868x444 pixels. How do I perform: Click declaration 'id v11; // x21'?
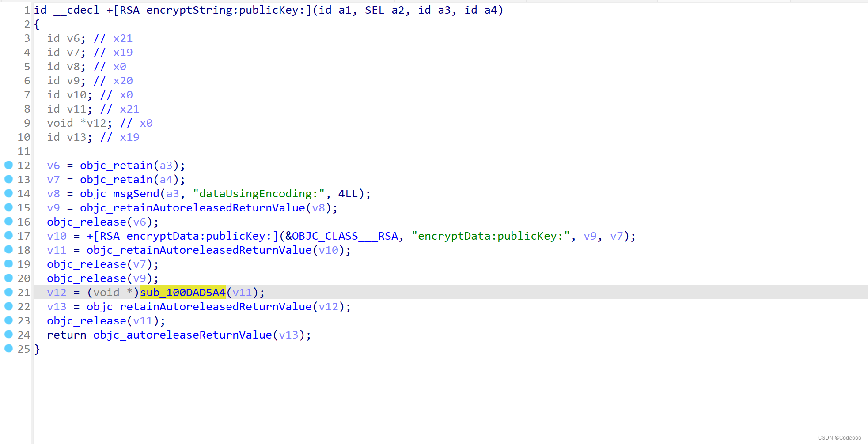click(x=93, y=109)
